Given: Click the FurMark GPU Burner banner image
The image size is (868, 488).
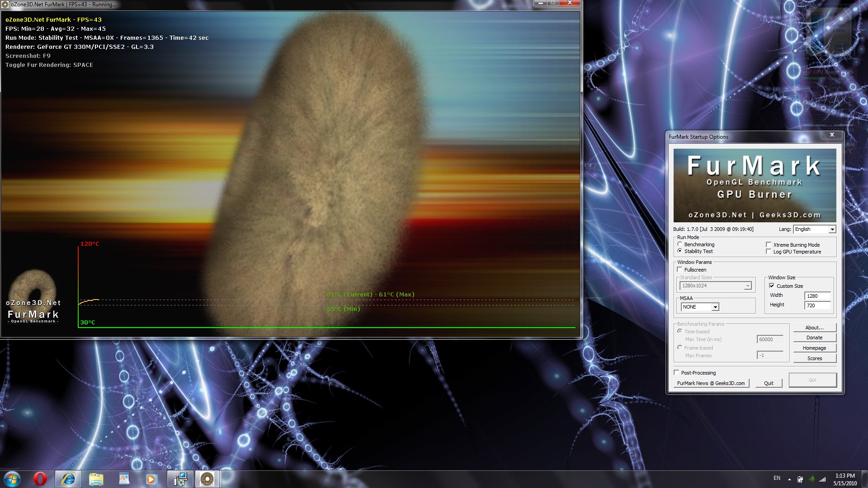Looking at the screenshot, I should click(755, 185).
